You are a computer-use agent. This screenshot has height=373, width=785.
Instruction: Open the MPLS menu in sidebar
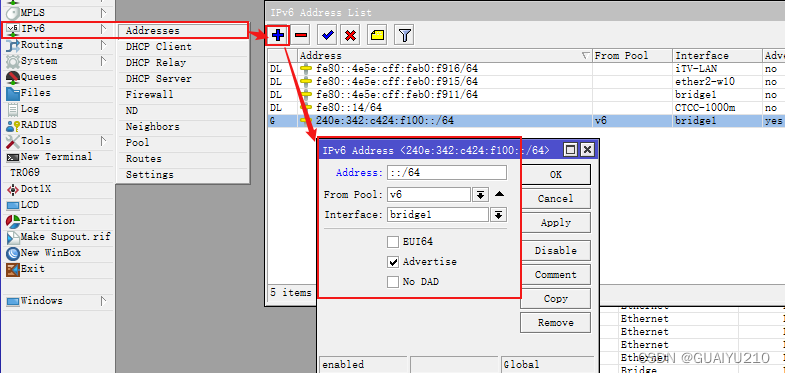[57, 13]
